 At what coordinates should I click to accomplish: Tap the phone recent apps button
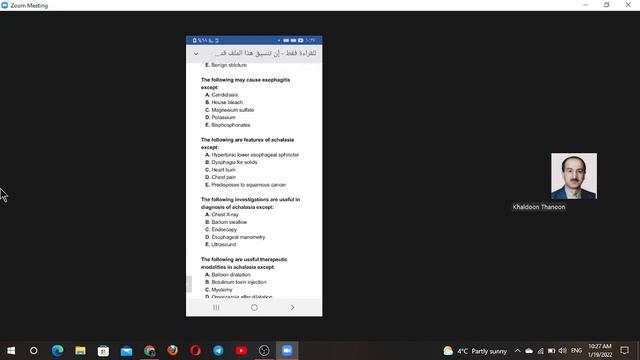click(x=216, y=307)
